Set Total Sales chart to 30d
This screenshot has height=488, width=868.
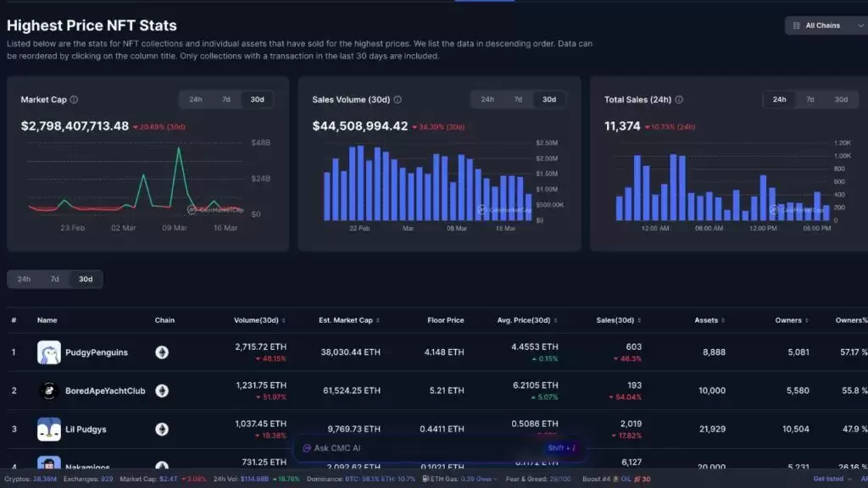click(841, 100)
